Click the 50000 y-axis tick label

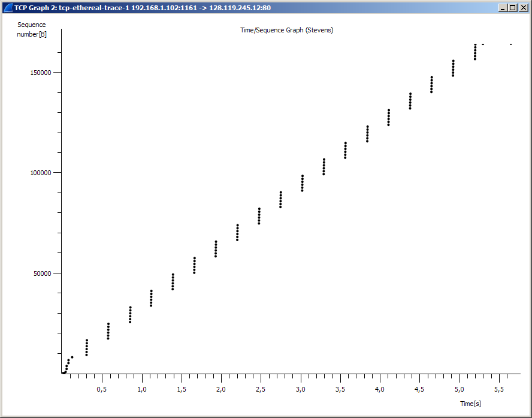[42, 273]
